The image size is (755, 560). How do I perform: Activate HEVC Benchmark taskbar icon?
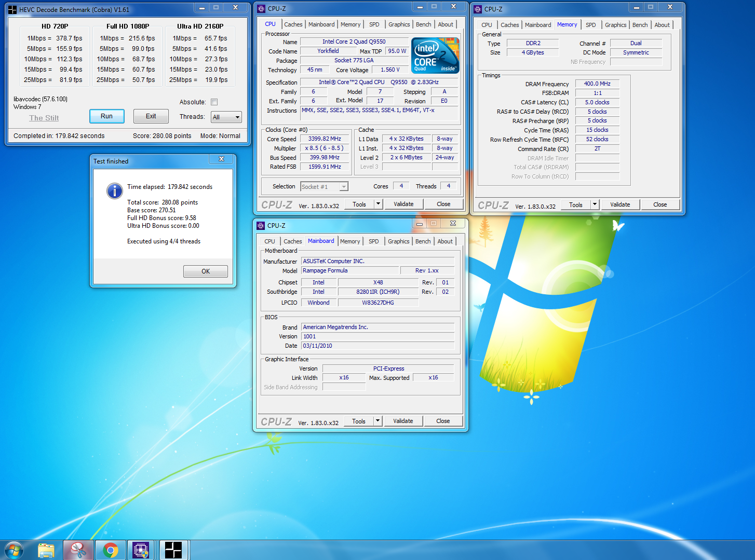pyautogui.click(x=173, y=550)
